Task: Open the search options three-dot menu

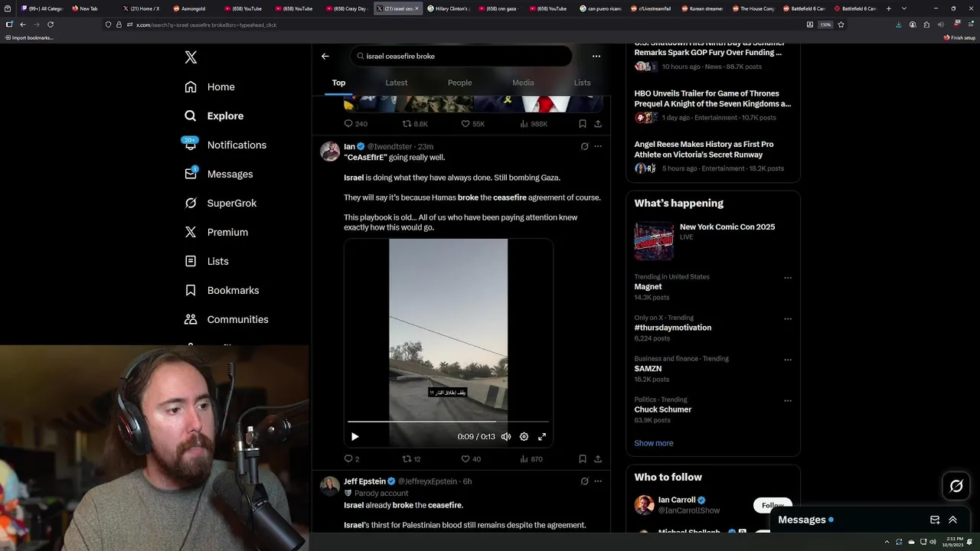Action: 596,56
